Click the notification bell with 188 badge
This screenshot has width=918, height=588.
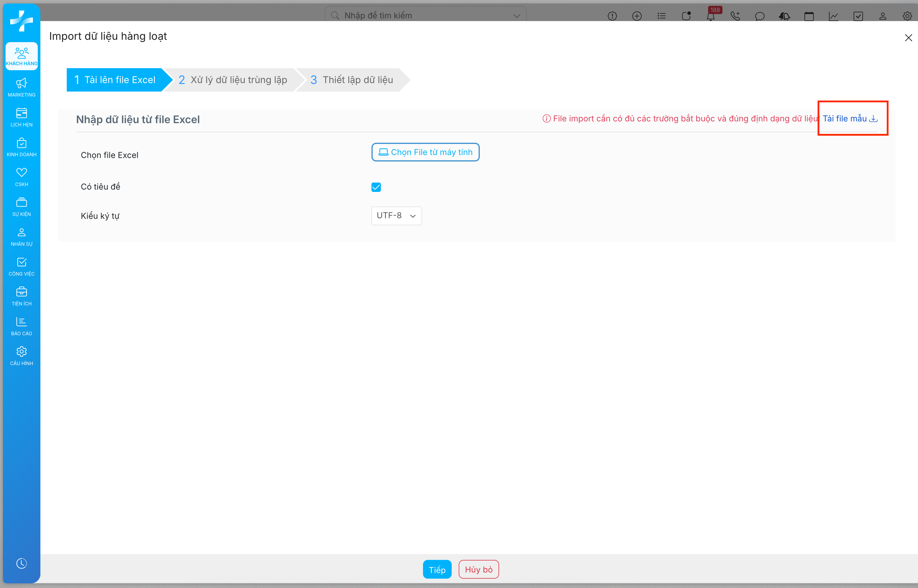point(710,16)
